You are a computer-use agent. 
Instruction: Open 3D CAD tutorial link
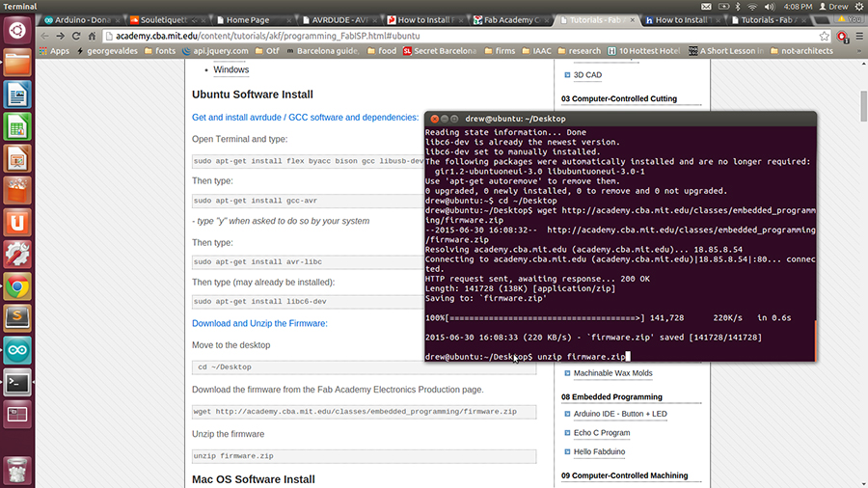click(x=587, y=74)
